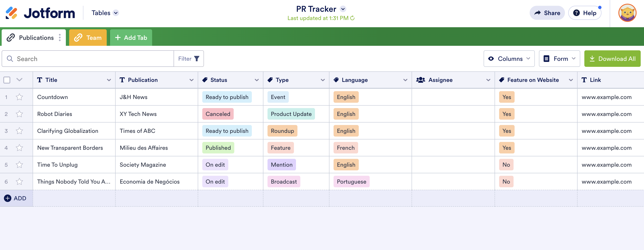Expand the Status column header dropdown
Image resolution: width=644 pixels, height=250 pixels.
(257, 80)
